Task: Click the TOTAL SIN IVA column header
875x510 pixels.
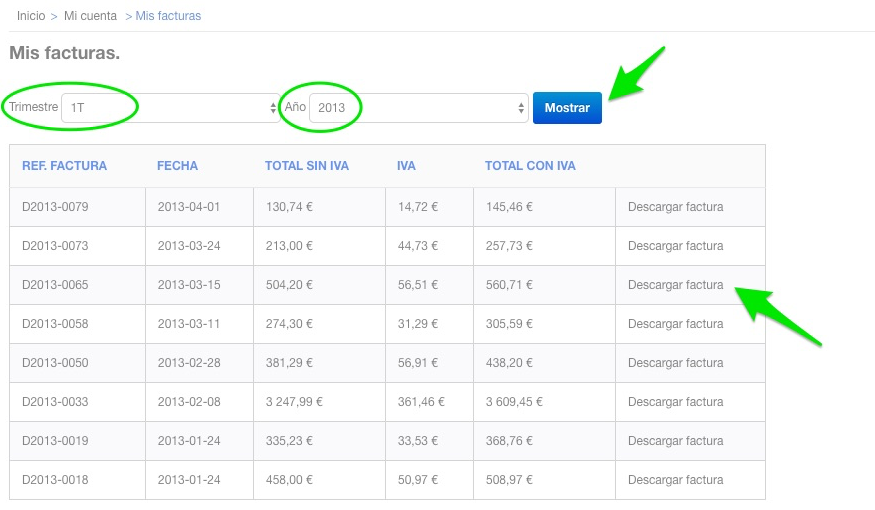Action: [x=306, y=166]
